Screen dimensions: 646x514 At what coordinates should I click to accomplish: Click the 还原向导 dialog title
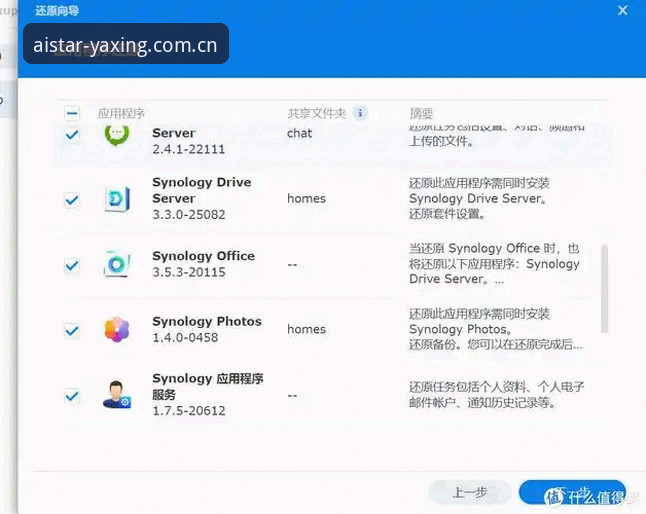57,11
